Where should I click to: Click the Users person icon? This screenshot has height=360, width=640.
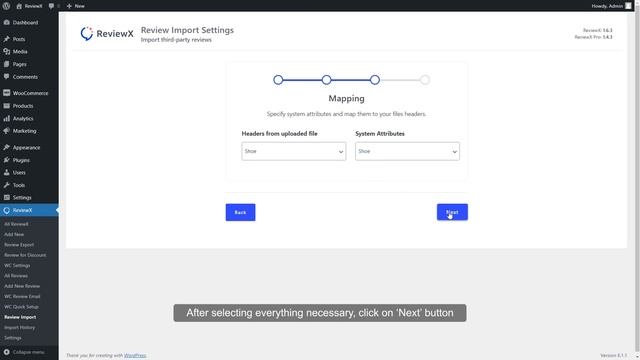point(7,172)
